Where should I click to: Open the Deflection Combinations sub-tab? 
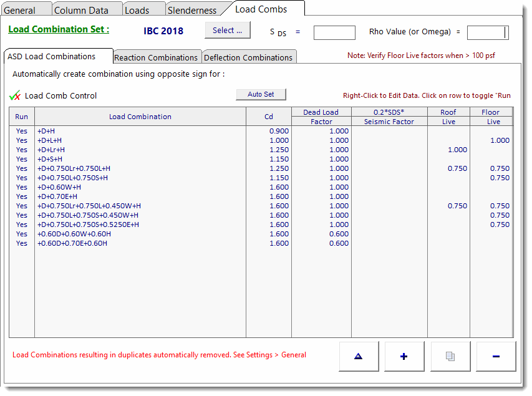[x=248, y=58]
